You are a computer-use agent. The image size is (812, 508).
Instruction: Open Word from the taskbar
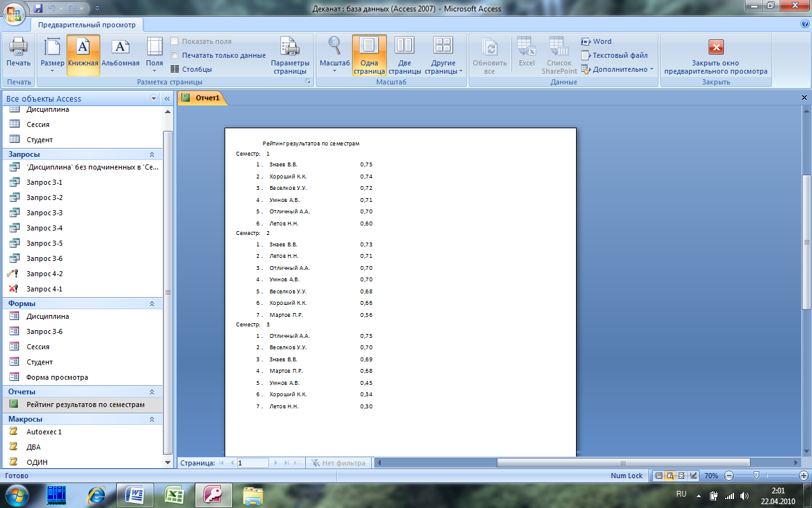(136, 495)
